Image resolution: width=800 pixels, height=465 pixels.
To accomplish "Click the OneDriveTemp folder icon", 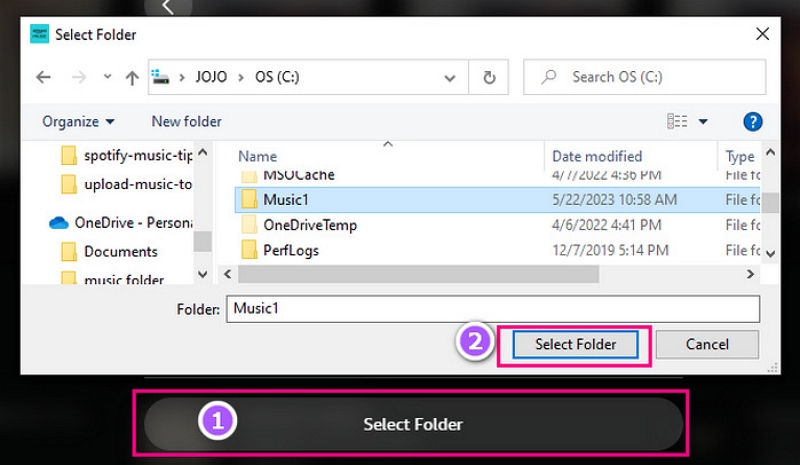I will pyautogui.click(x=249, y=225).
